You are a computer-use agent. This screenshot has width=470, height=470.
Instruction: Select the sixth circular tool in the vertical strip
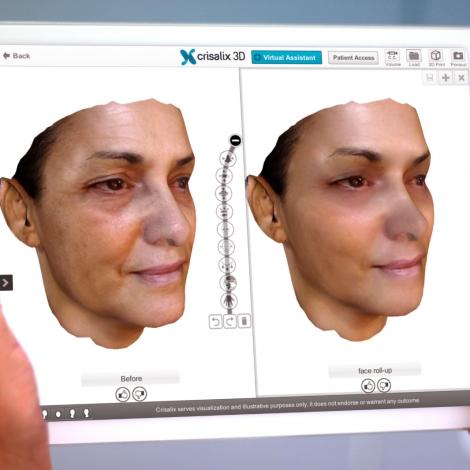pos(227,247)
